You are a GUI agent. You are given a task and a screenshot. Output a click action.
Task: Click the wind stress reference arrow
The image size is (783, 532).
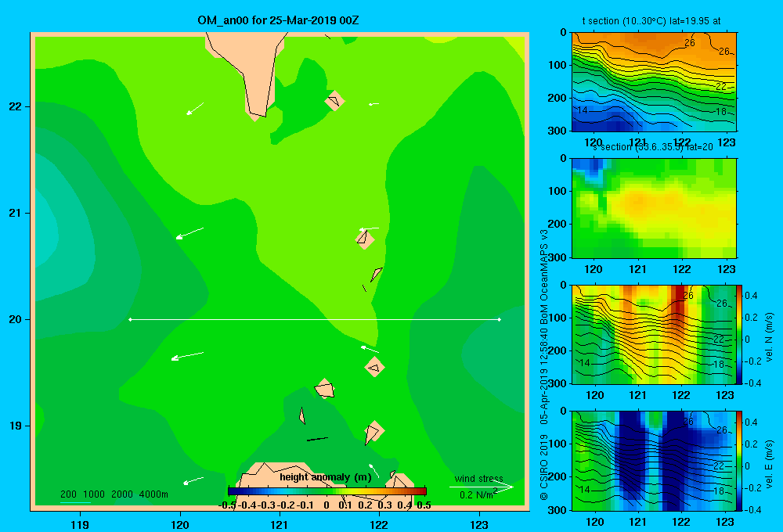[x=482, y=487]
